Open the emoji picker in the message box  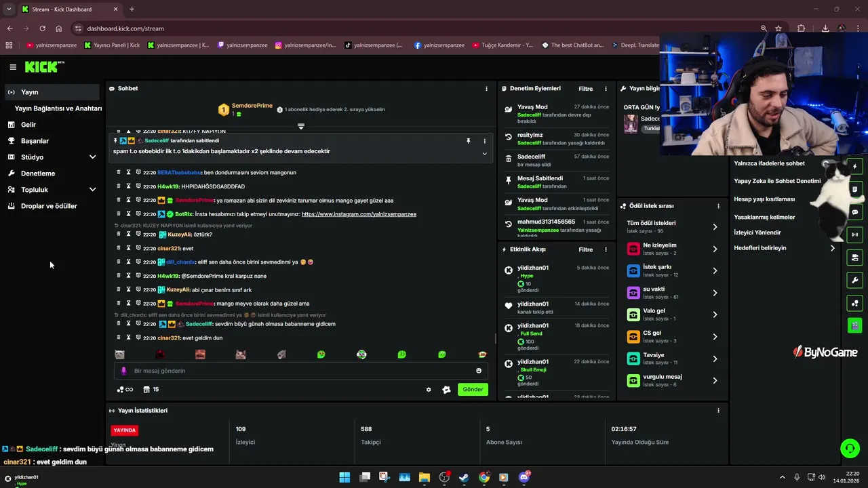(x=479, y=371)
